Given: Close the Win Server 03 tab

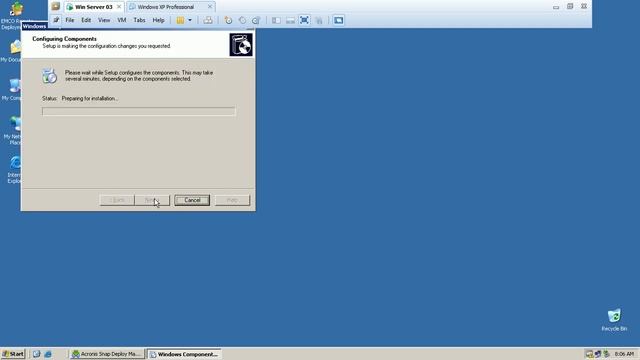Looking at the screenshot, I should coord(119,7).
